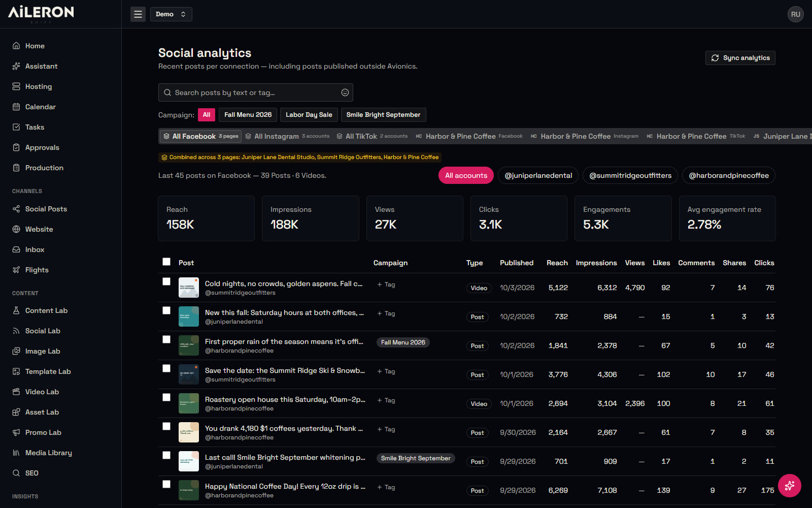Open Harbor & Pine Coffee Facebook tab
This screenshot has height=508, width=812.
tap(469, 136)
